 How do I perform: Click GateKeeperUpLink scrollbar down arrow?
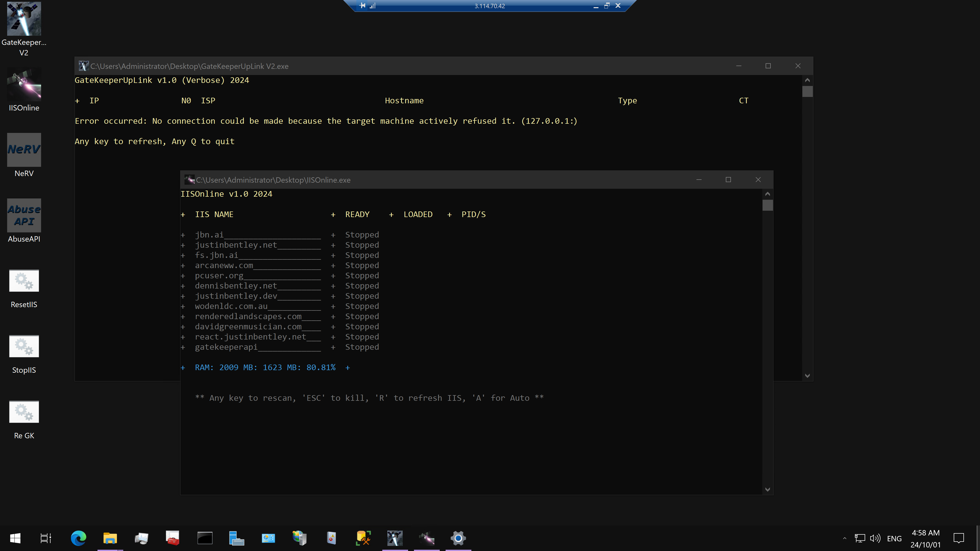click(807, 376)
